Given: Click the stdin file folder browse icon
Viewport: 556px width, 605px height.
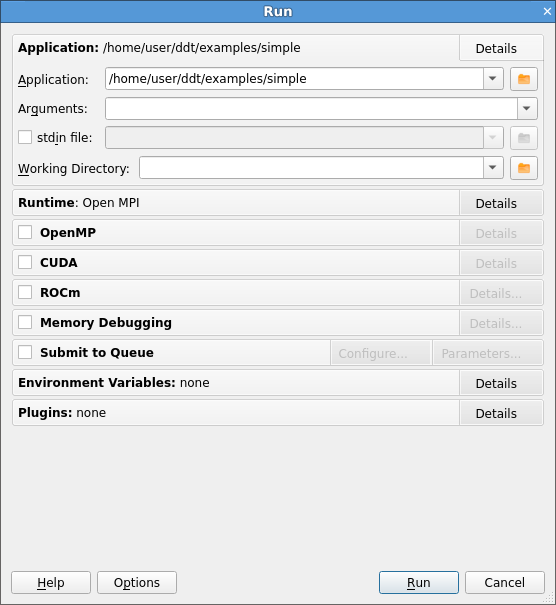Looking at the screenshot, I should [x=524, y=138].
